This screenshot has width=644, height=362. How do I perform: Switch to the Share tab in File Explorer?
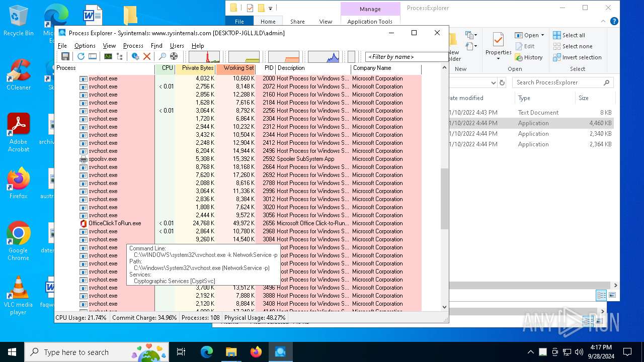pyautogui.click(x=297, y=22)
